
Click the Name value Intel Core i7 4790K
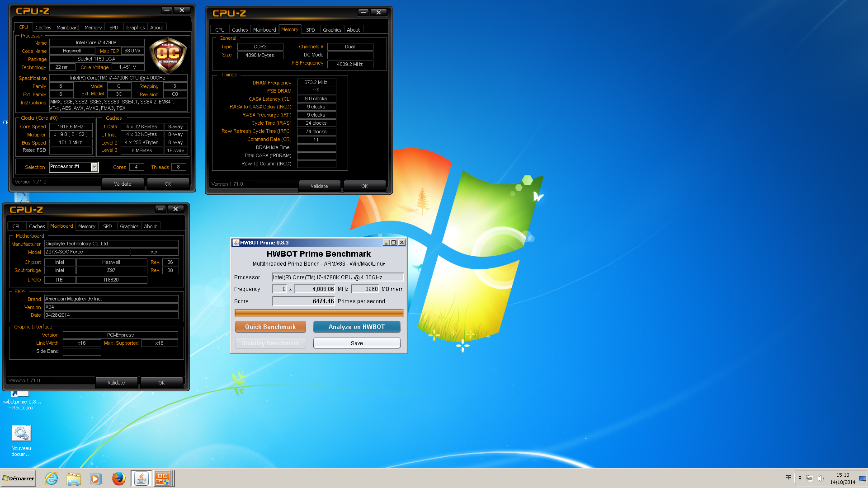click(97, 43)
